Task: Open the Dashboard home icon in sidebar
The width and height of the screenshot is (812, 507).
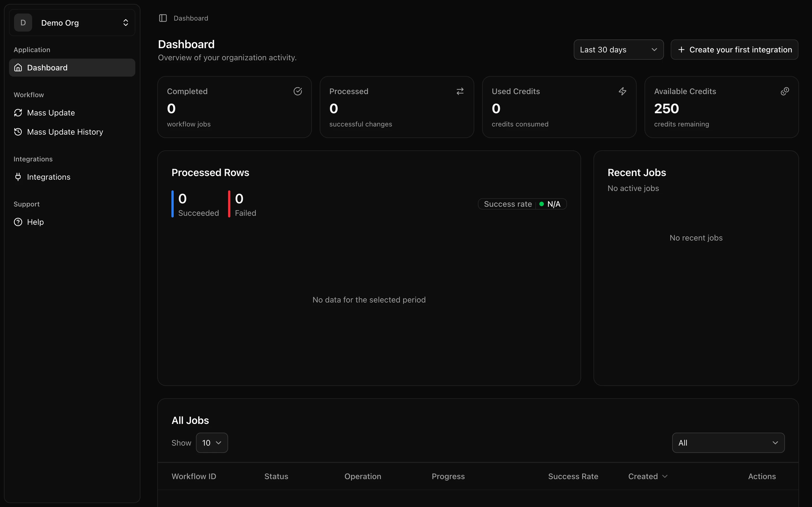Action: [18, 67]
